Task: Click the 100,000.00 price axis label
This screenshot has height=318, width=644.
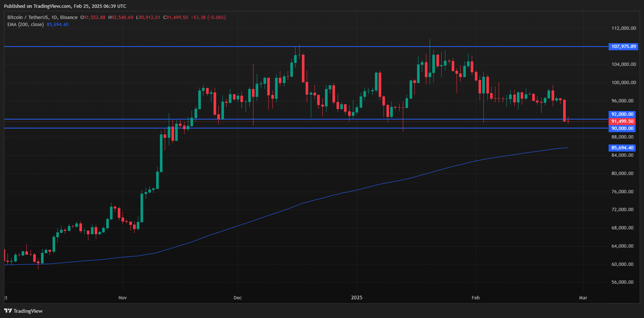Action: click(x=624, y=83)
